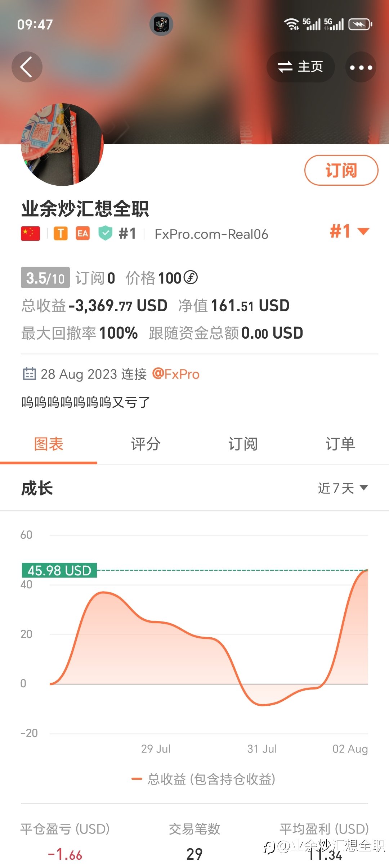389x868 pixels.
Task: Tap the calendar icon near 28 Aug 2023
Action: pyautogui.click(x=29, y=374)
